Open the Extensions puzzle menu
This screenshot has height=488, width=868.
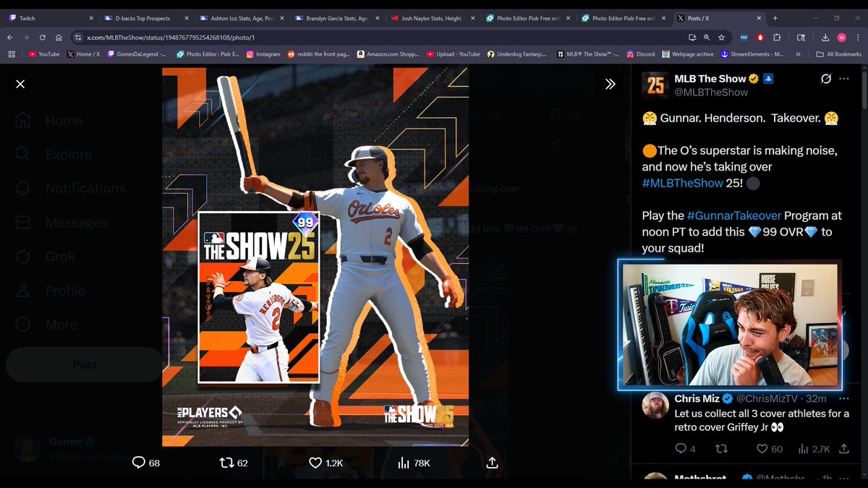(777, 37)
